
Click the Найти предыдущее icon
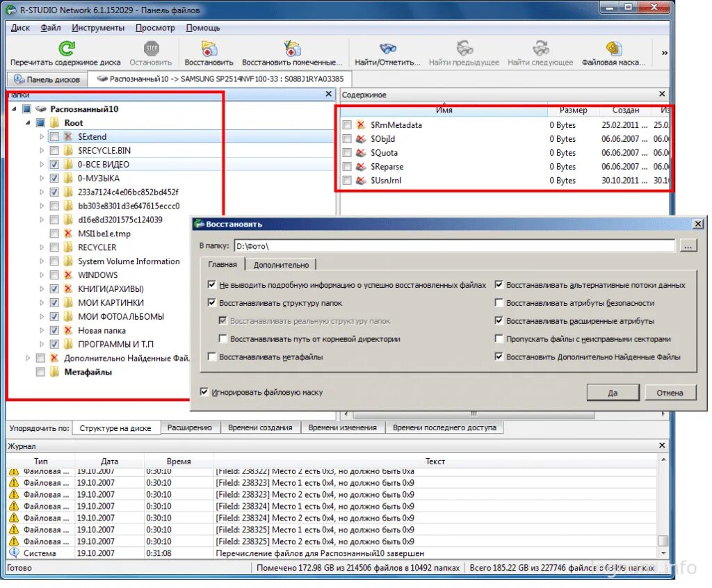point(464,48)
